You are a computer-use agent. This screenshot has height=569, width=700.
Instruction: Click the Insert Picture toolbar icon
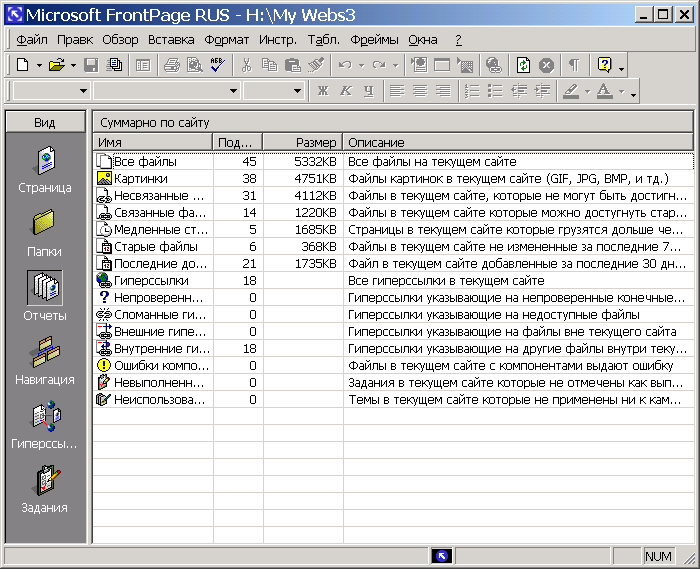coord(465,65)
